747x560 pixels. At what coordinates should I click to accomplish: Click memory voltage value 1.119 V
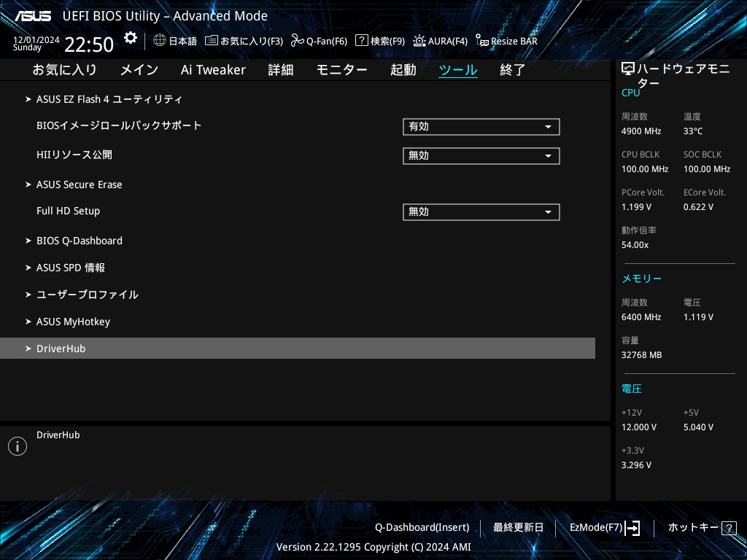click(698, 316)
